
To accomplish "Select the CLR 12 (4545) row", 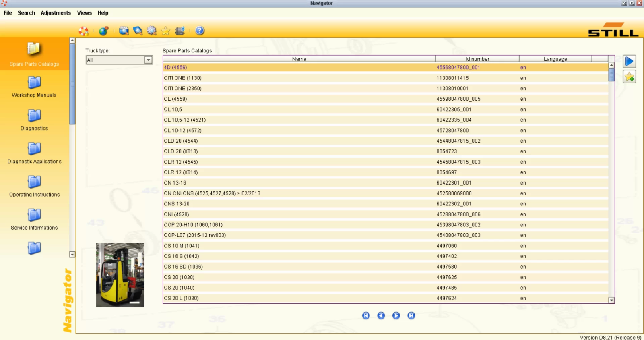I will point(386,162).
